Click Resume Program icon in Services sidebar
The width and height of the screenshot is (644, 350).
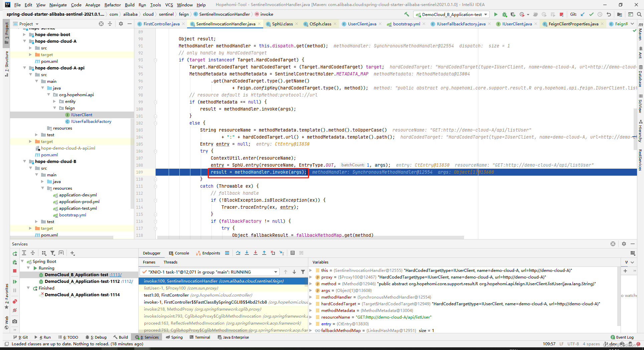click(15, 282)
